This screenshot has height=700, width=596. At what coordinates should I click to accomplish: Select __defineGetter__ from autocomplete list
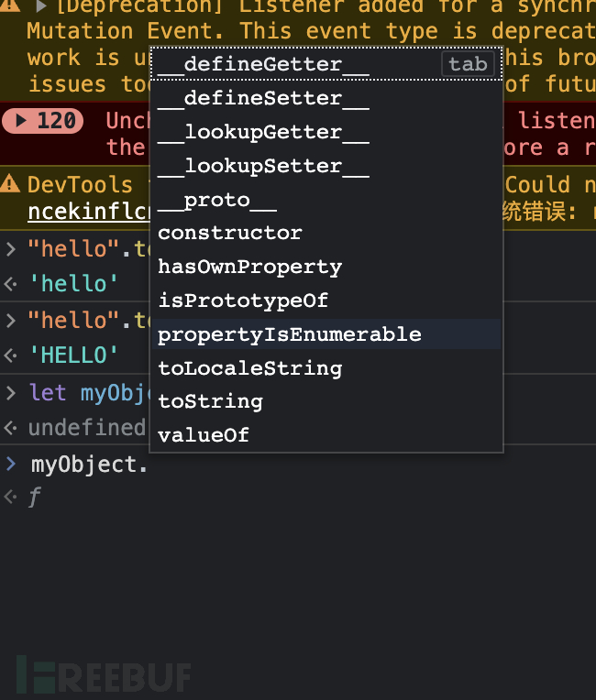pyautogui.click(x=263, y=64)
